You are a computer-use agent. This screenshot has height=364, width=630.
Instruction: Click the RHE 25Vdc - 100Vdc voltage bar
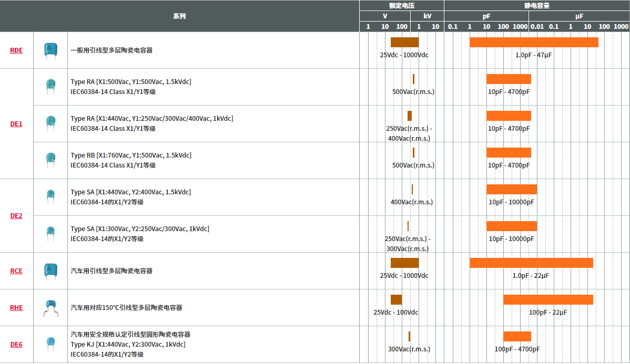click(x=396, y=299)
